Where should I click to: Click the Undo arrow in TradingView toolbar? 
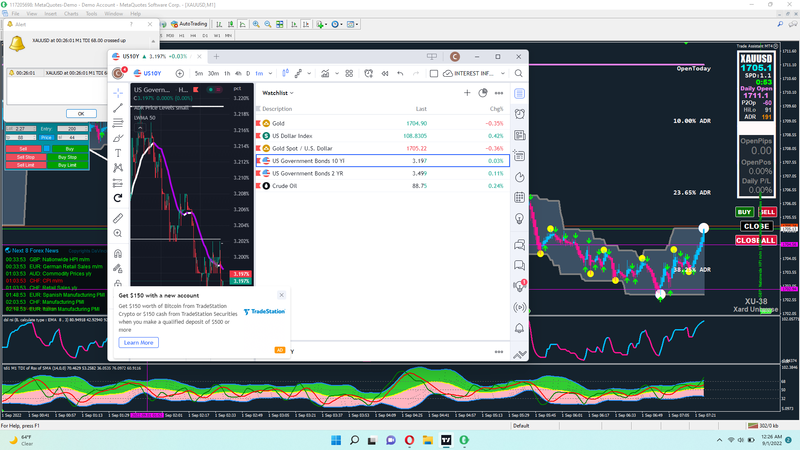point(400,73)
